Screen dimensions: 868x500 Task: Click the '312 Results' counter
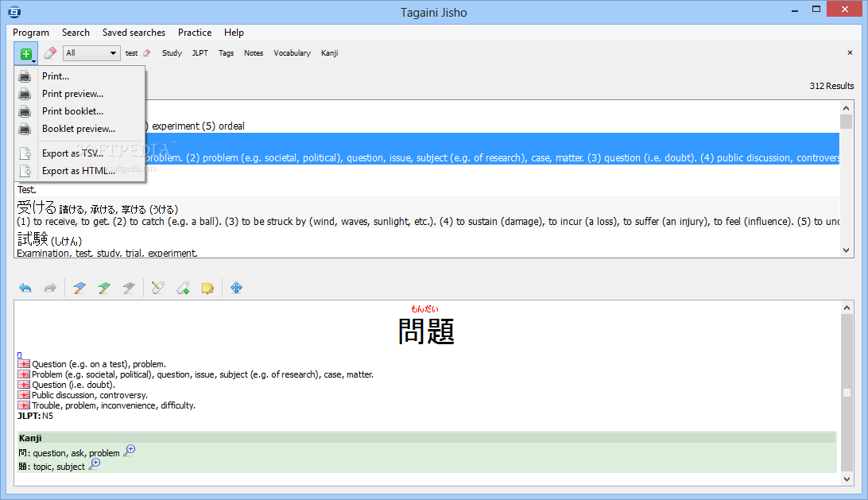[x=831, y=86]
